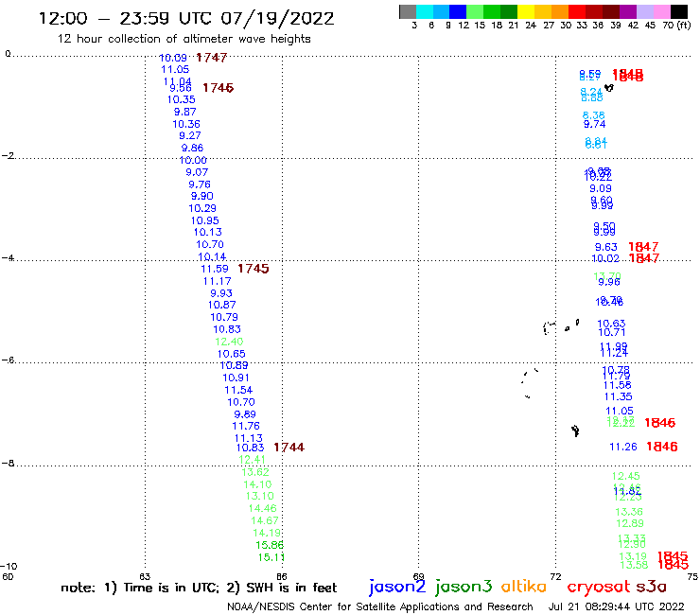Screen dimensions: 700x615
Task: Click the '70 (ft)' label in the color scale
Action: pos(676,25)
